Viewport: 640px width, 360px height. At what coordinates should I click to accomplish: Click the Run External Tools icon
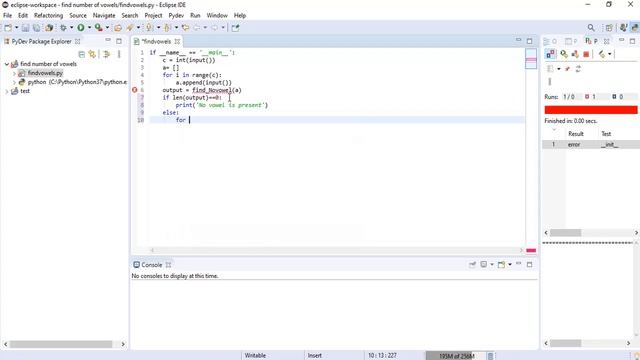pos(98,28)
